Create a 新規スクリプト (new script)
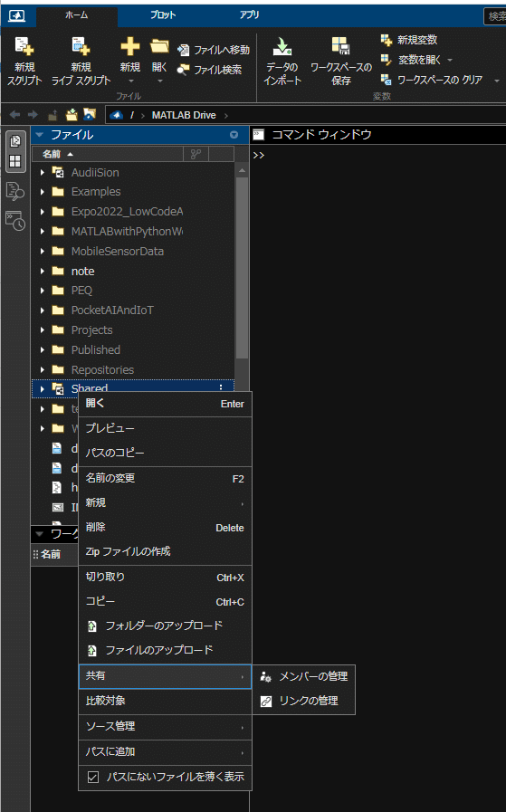The height and width of the screenshot is (812, 506). click(x=24, y=62)
